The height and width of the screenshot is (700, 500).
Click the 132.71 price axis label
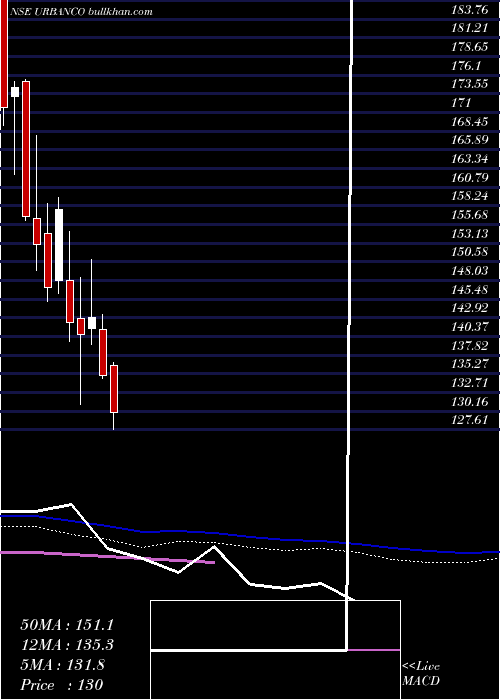point(469,382)
